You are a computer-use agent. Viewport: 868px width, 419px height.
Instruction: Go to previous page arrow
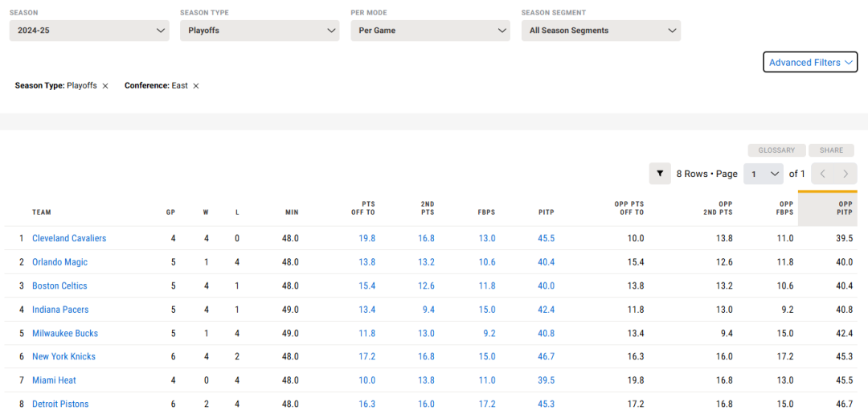(x=823, y=174)
